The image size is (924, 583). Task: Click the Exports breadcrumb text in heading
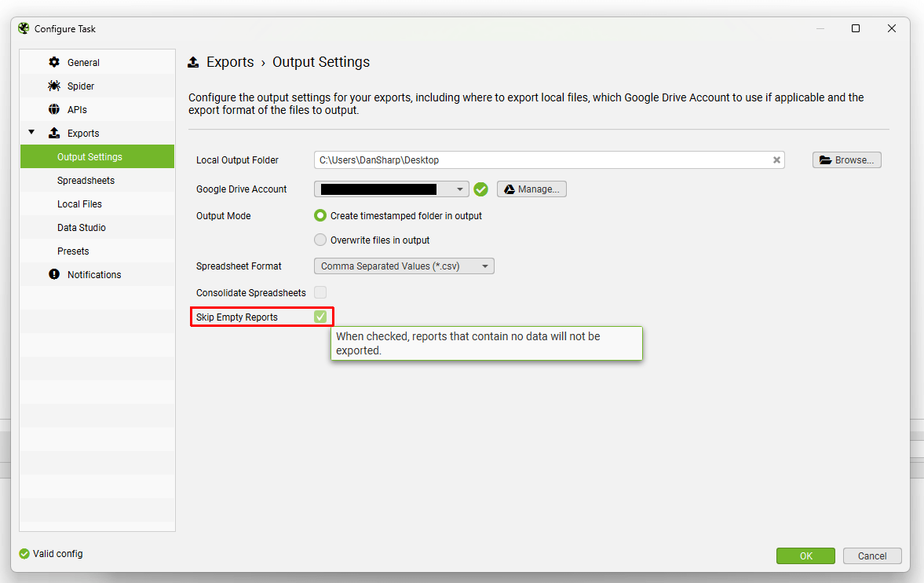(230, 62)
